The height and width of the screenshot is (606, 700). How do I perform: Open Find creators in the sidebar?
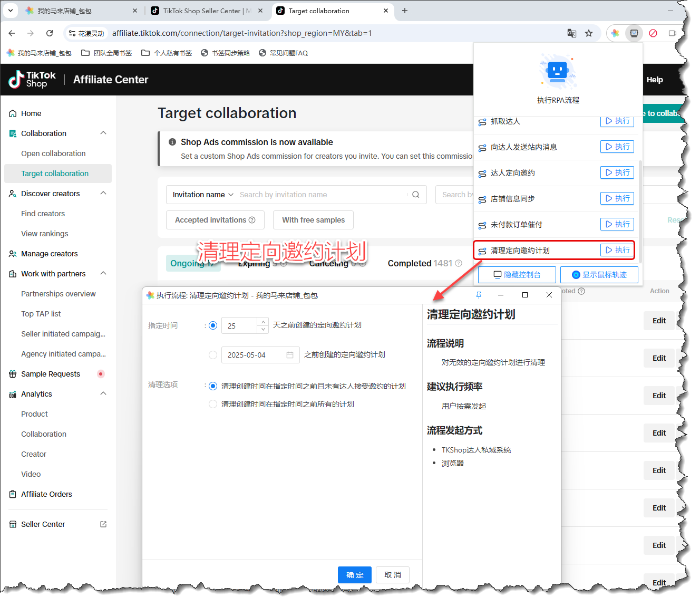click(x=43, y=214)
